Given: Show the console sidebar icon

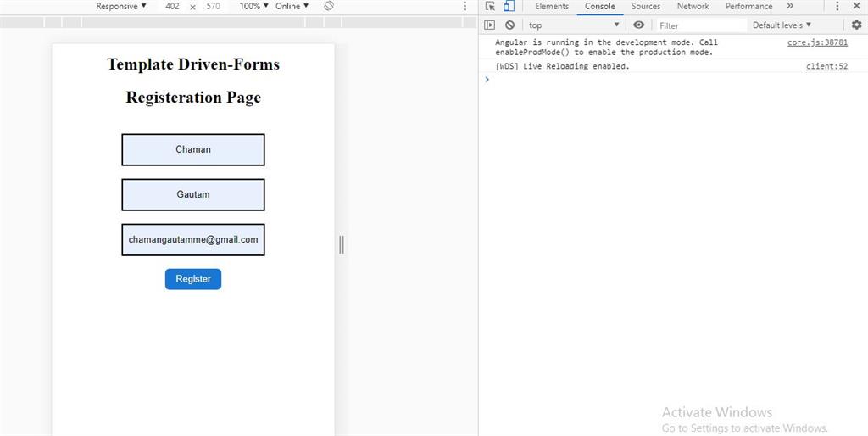Looking at the screenshot, I should point(489,25).
